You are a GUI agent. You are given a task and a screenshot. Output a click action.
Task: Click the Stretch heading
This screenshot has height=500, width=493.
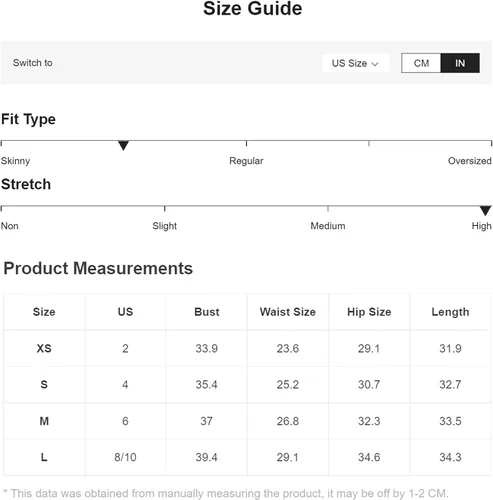coord(26,184)
